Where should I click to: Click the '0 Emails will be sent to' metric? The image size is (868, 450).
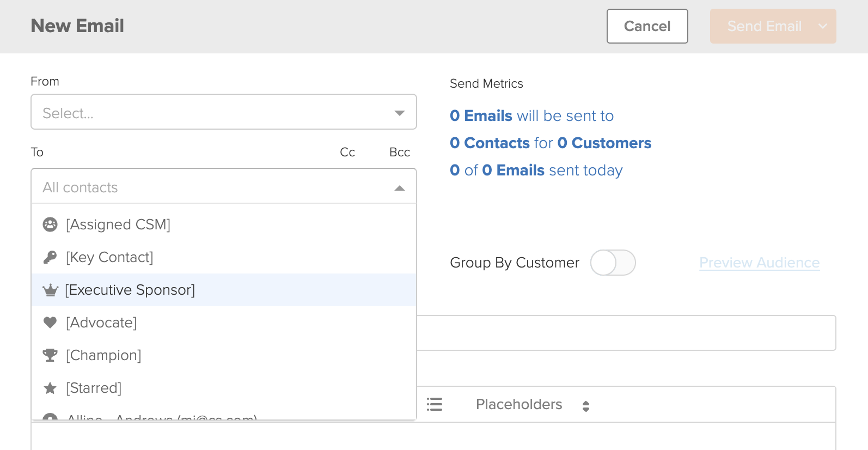click(x=532, y=115)
